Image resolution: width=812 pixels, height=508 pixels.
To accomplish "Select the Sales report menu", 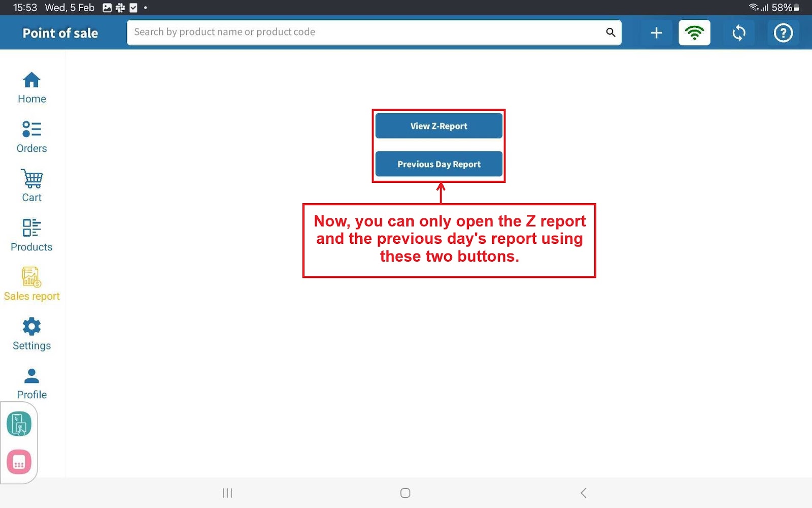I will pos(31,284).
